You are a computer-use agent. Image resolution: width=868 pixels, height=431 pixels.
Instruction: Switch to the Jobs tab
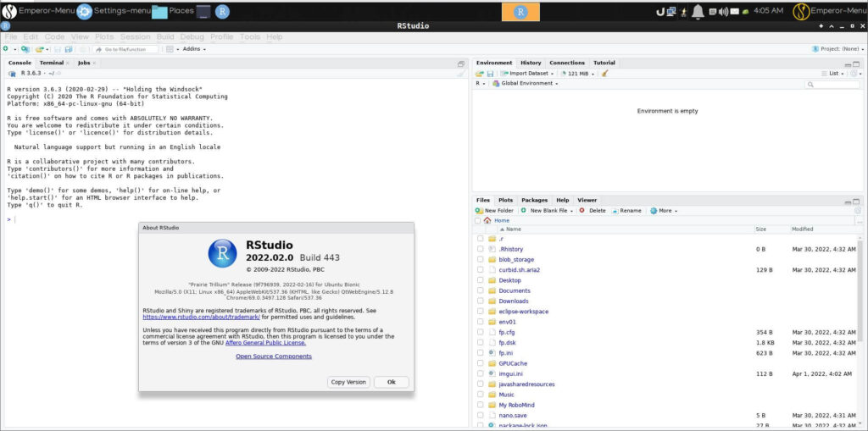click(x=84, y=63)
